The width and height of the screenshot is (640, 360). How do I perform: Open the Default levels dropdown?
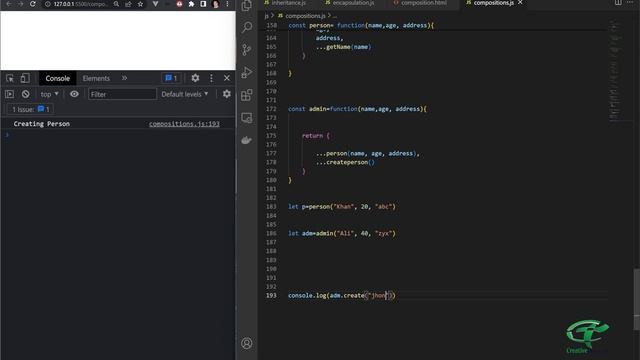184,94
